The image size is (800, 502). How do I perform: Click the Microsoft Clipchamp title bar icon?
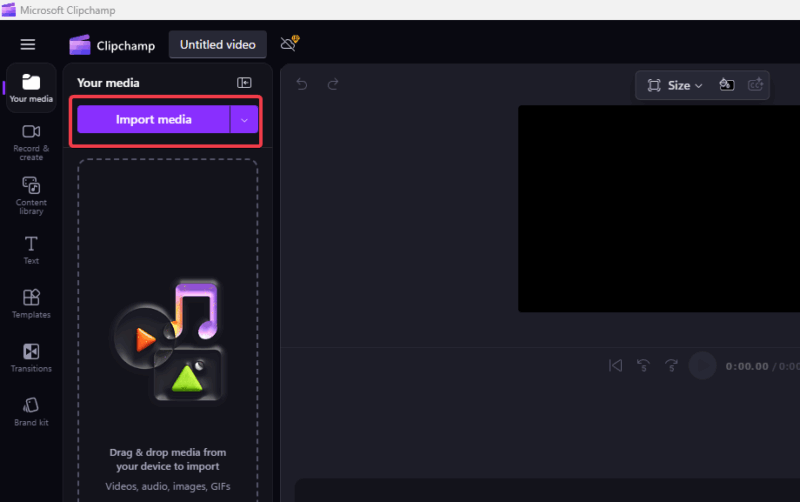(x=9, y=10)
